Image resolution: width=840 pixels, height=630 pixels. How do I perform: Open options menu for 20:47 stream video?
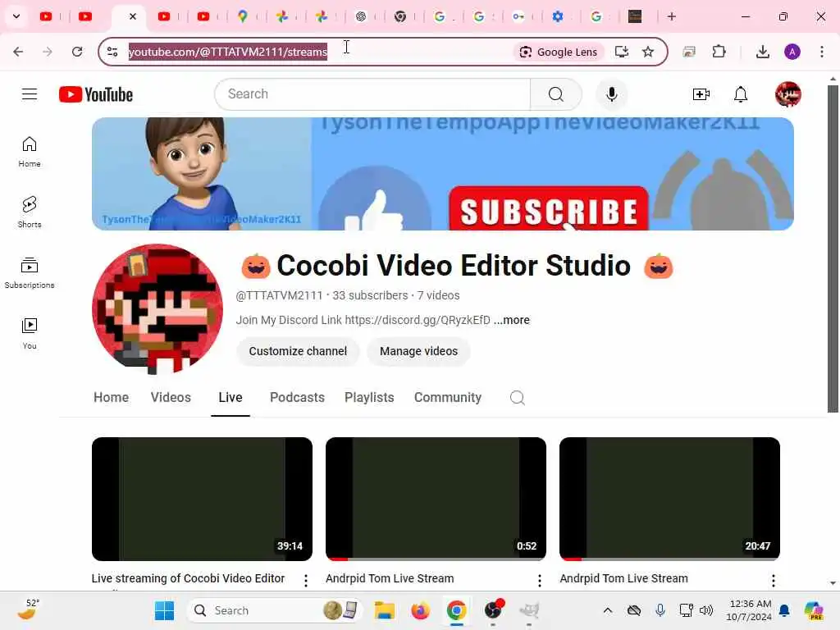click(773, 580)
